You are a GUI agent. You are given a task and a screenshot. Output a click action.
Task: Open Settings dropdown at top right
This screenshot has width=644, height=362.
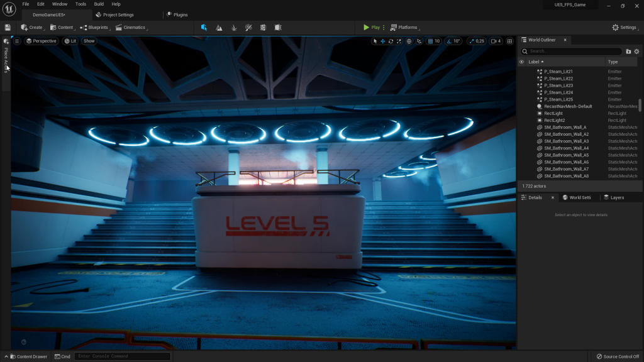tap(625, 28)
